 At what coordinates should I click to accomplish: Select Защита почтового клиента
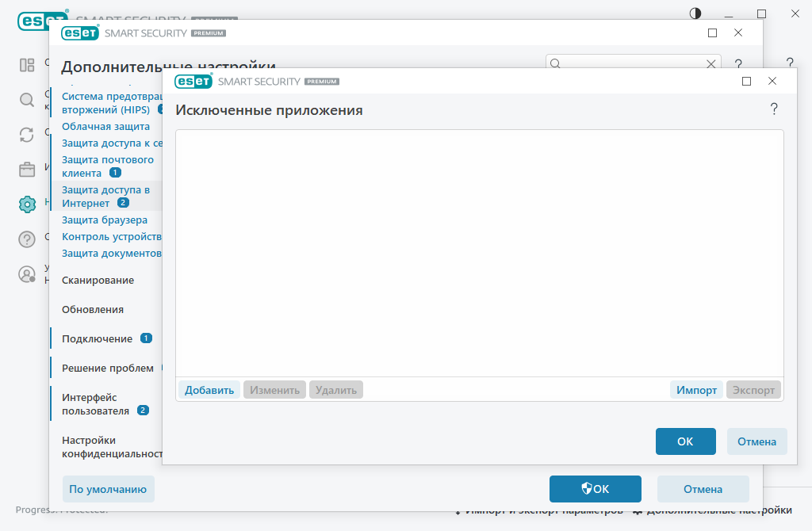coord(108,166)
